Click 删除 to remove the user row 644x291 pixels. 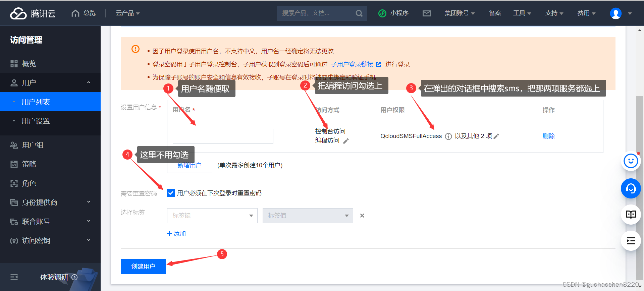tap(549, 136)
